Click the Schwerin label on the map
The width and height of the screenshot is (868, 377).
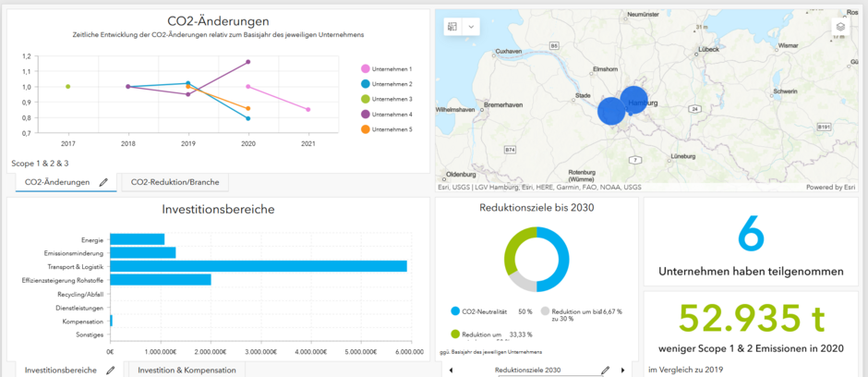pos(786,91)
